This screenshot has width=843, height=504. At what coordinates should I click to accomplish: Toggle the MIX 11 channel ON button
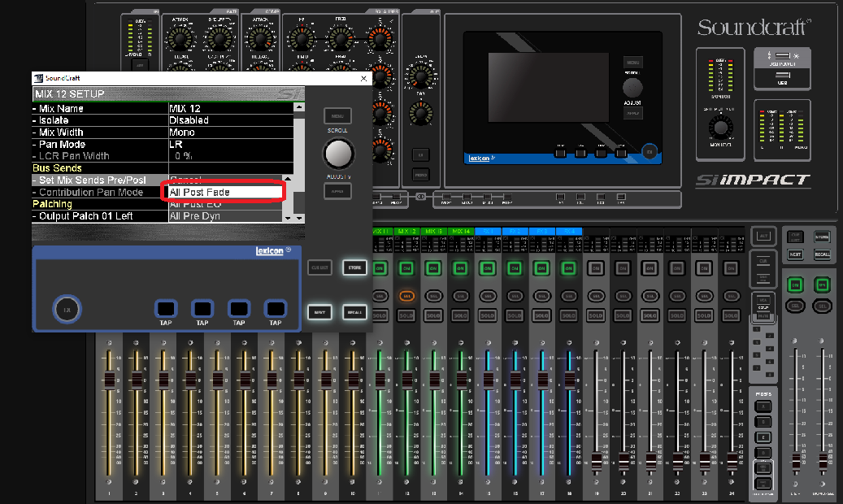380,268
